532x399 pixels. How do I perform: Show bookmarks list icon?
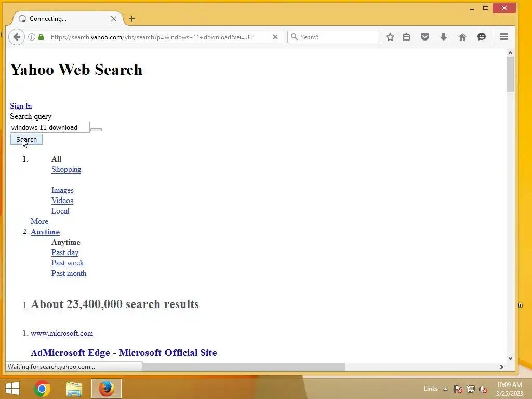coord(406,37)
